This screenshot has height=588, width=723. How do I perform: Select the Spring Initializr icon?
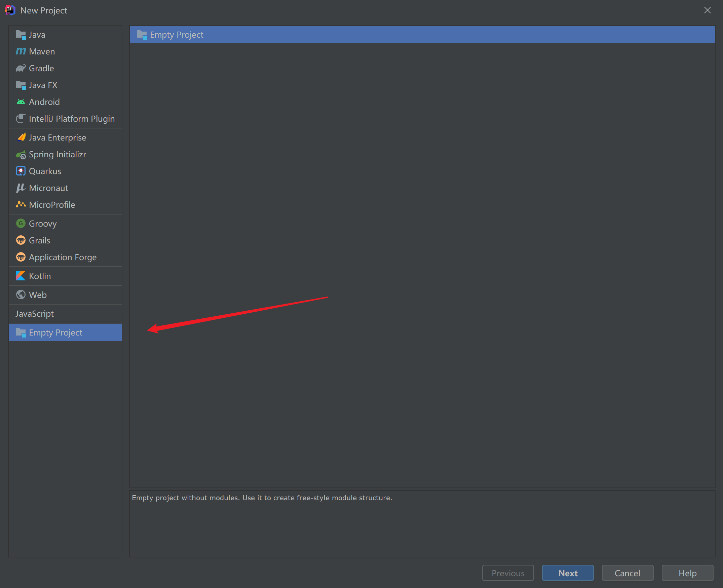(21, 155)
